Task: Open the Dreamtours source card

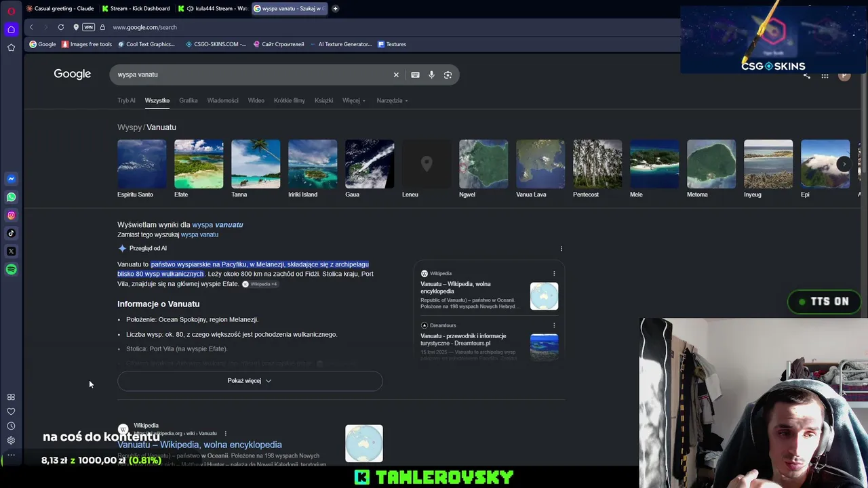Action: pos(489,340)
